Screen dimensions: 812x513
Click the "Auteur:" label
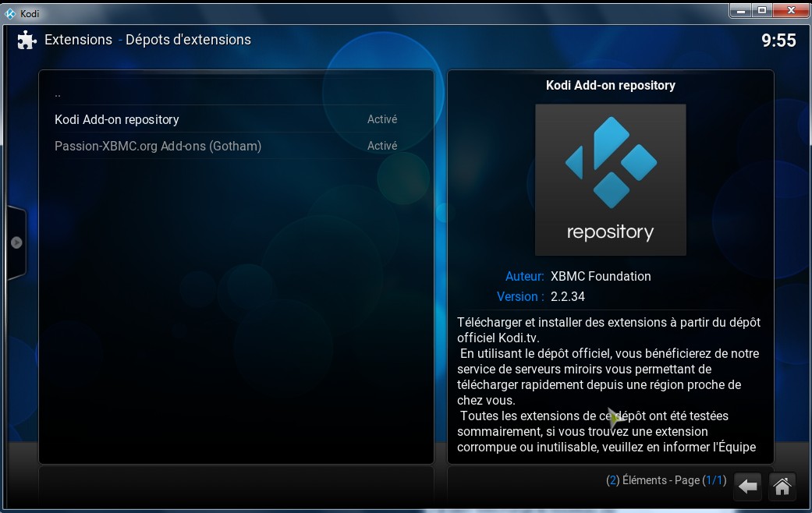coord(525,277)
